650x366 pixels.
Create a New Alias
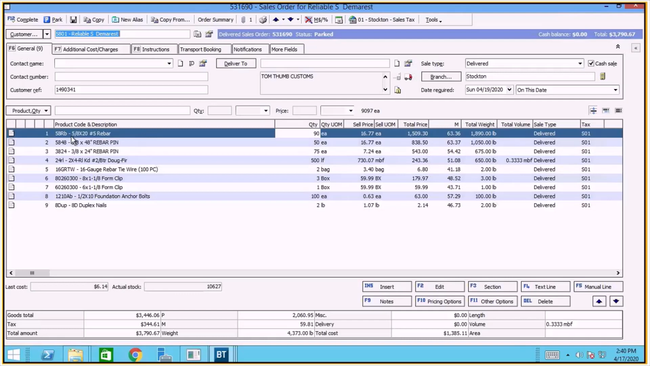(x=127, y=19)
